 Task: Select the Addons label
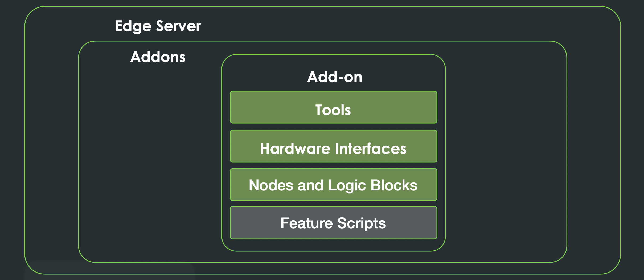(x=158, y=57)
